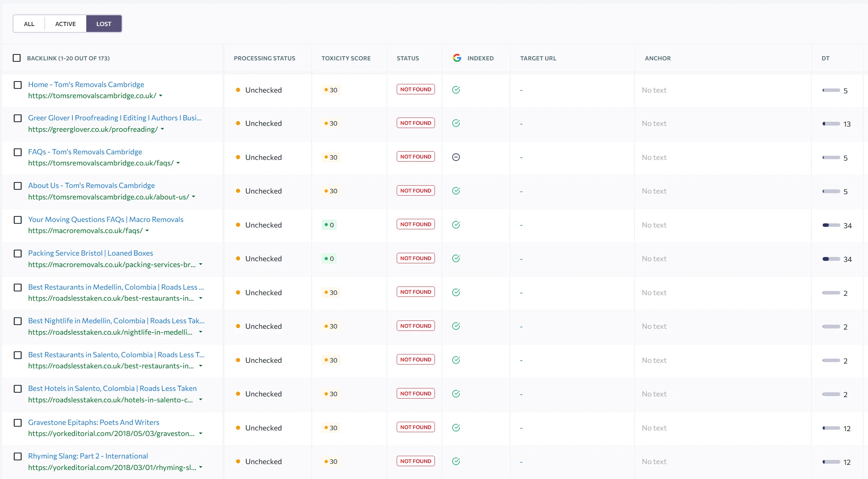Open Rhyming Slang: Part 2 - International link
The height and width of the screenshot is (479, 868).
click(x=88, y=456)
